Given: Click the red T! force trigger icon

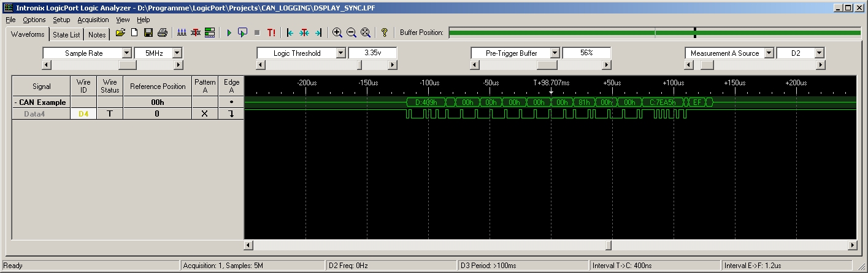Looking at the screenshot, I should coord(271,33).
